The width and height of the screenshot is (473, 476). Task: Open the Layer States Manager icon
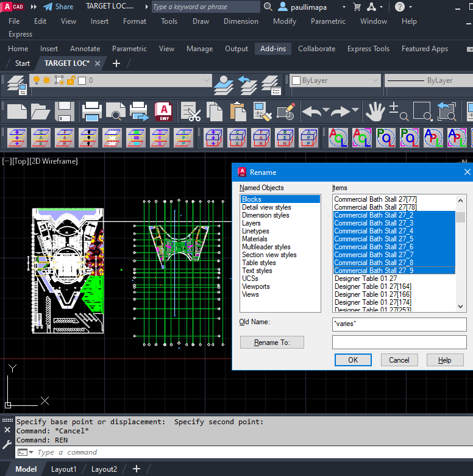pyautogui.click(x=271, y=85)
